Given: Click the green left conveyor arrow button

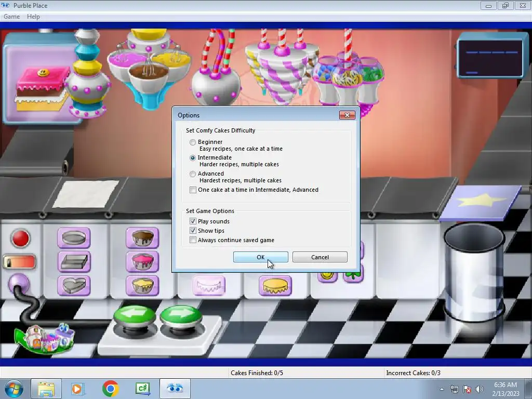Looking at the screenshot, I should 135,316.
